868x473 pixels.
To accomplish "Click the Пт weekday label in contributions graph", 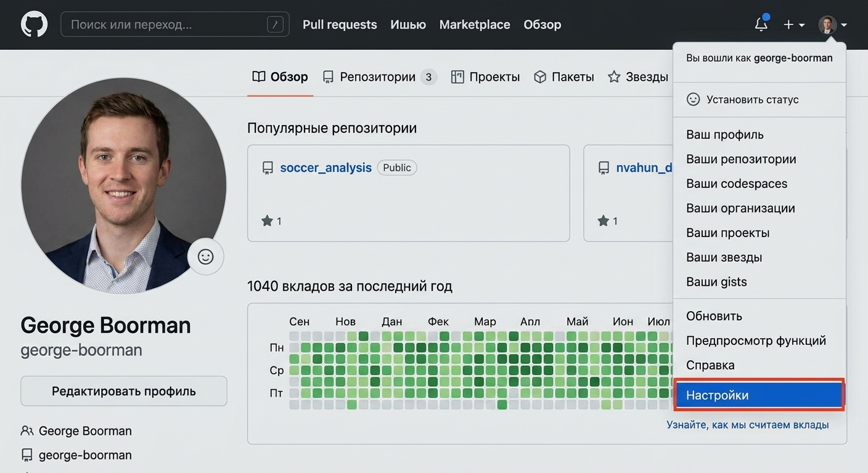I will pyautogui.click(x=277, y=393).
